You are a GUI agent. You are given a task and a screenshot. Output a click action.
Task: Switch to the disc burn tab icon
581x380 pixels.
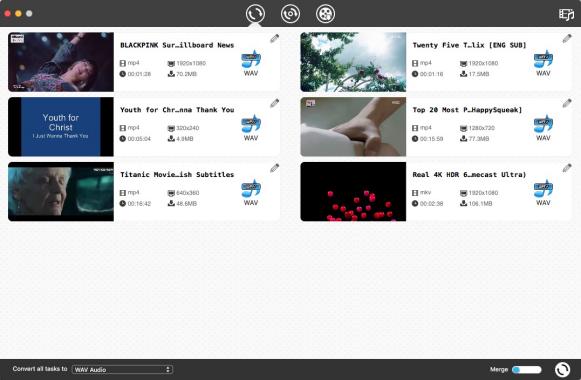point(290,14)
